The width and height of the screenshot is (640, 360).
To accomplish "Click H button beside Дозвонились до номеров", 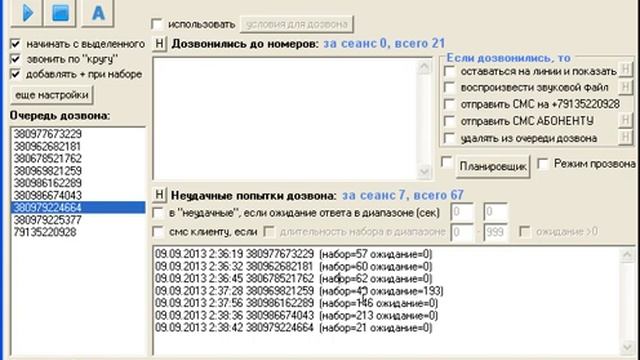I will [159, 44].
